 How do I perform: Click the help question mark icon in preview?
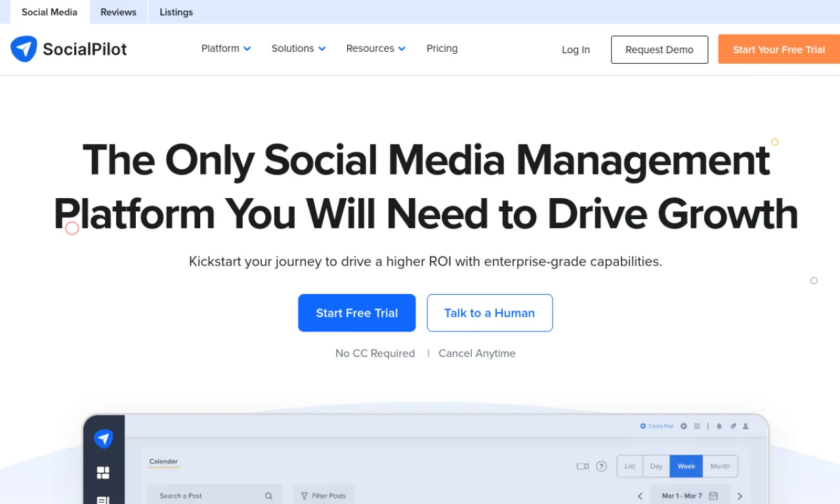click(x=601, y=466)
